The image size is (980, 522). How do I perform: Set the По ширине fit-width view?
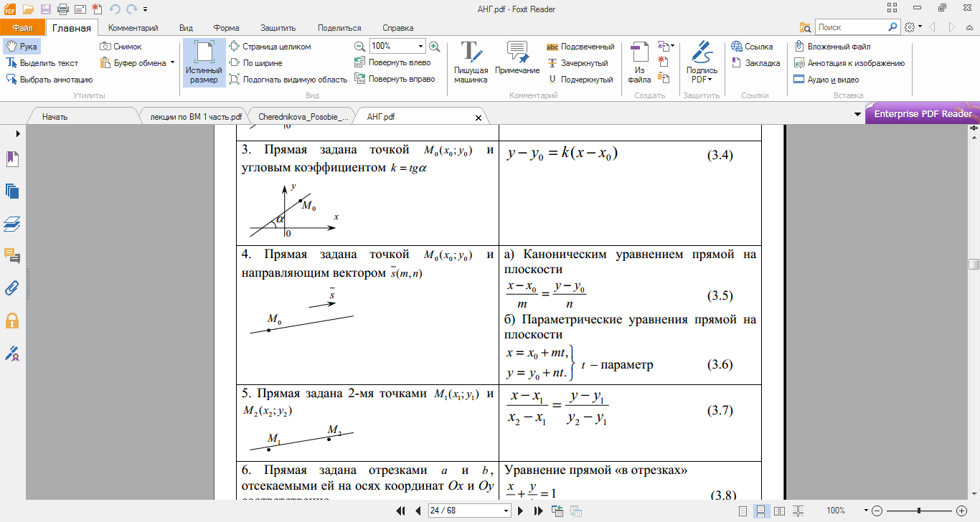click(x=255, y=63)
